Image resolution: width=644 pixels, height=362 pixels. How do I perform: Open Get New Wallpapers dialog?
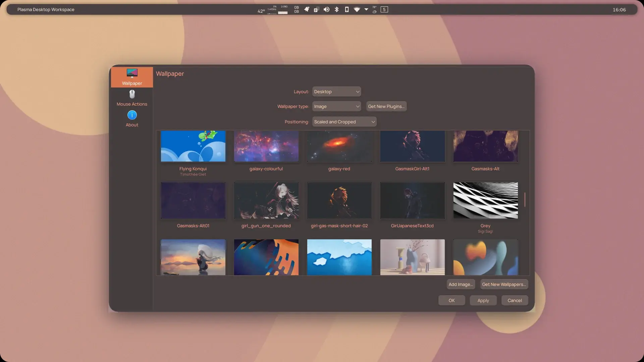(504, 284)
